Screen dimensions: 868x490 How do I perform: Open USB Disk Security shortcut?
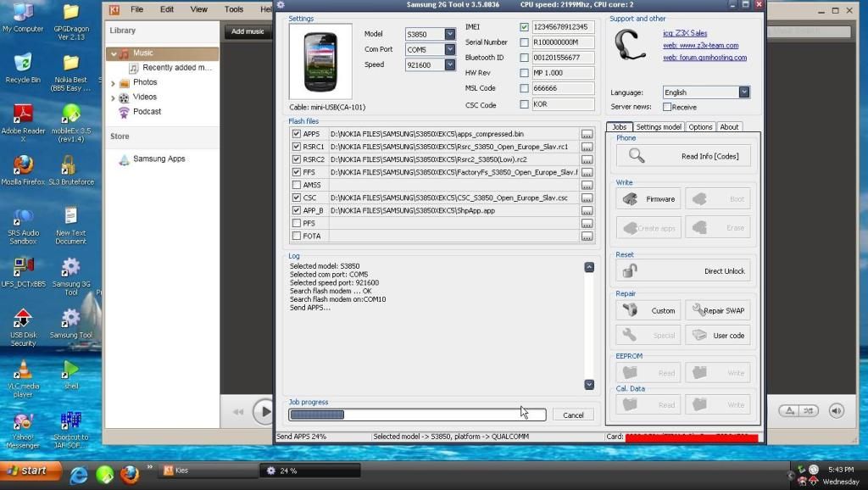pyautogui.click(x=23, y=327)
